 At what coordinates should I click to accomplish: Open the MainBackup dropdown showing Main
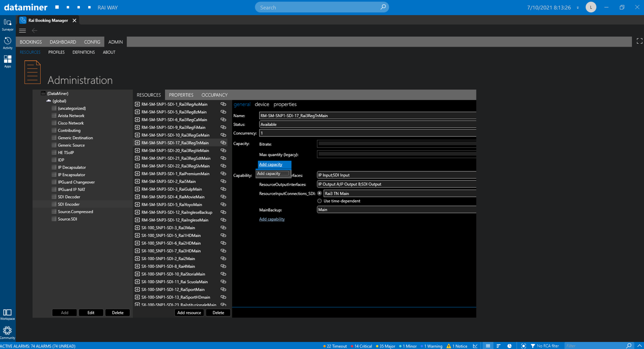click(x=396, y=210)
